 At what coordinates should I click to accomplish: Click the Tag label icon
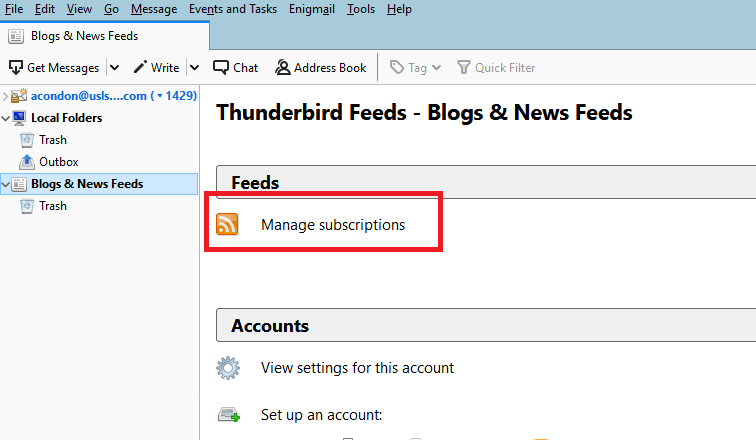396,67
